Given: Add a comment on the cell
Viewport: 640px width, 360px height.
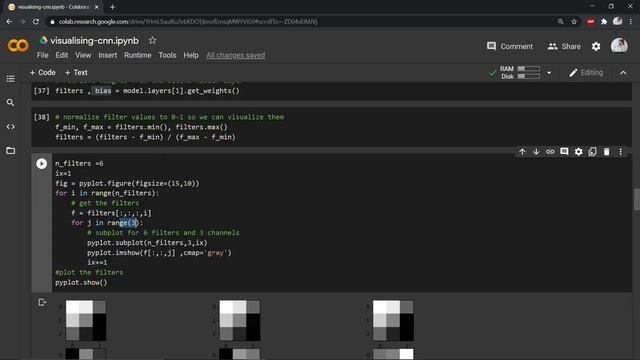Looking at the screenshot, I should point(564,152).
